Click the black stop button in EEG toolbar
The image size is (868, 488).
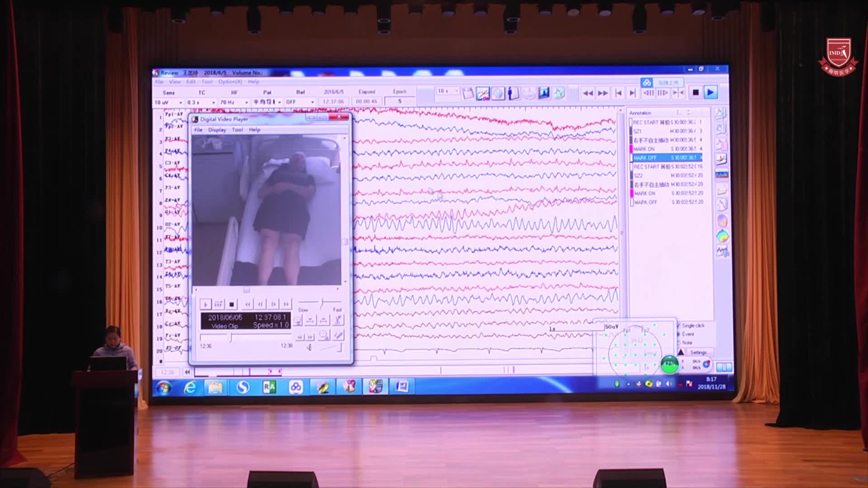pos(695,93)
